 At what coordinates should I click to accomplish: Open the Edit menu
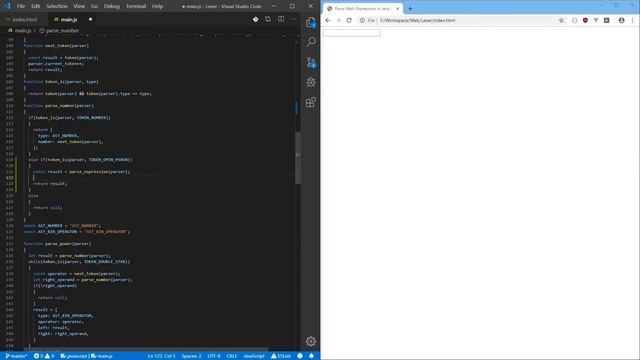(x=36, y=6)
